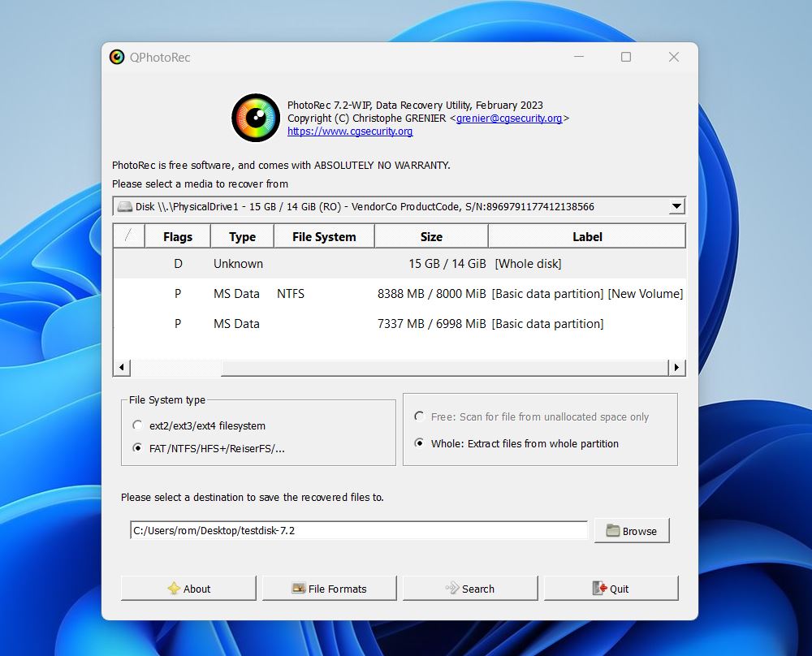Click the folder icon on Browse button

(613, 531)
